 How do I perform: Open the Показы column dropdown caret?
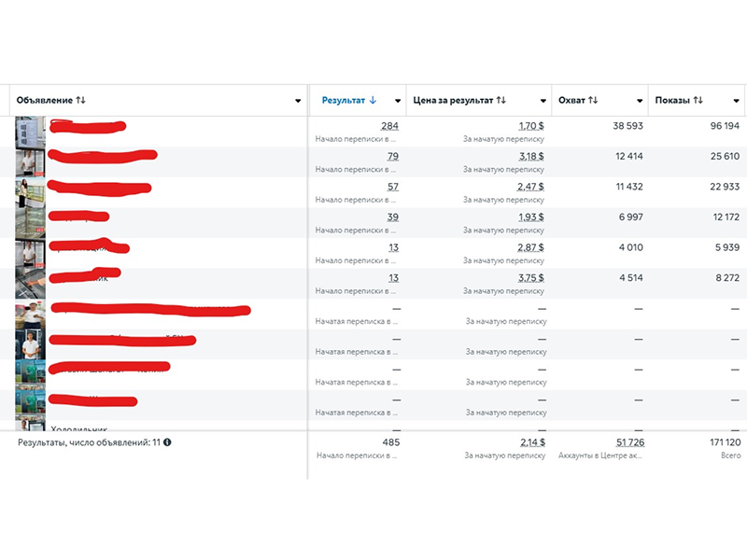[739, 101]
